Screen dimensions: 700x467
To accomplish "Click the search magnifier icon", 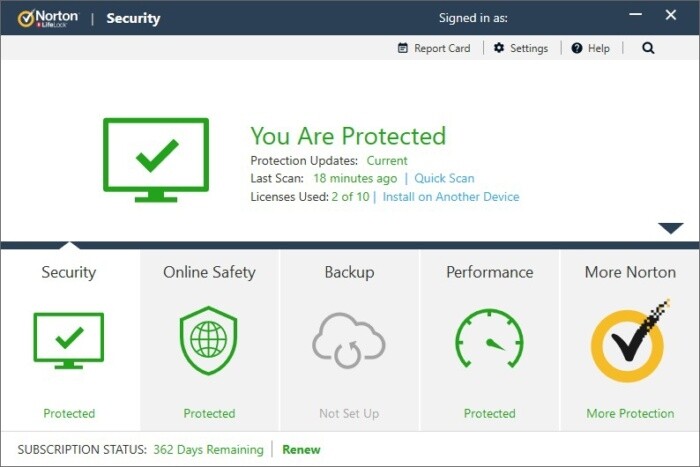I will (648, 48).
